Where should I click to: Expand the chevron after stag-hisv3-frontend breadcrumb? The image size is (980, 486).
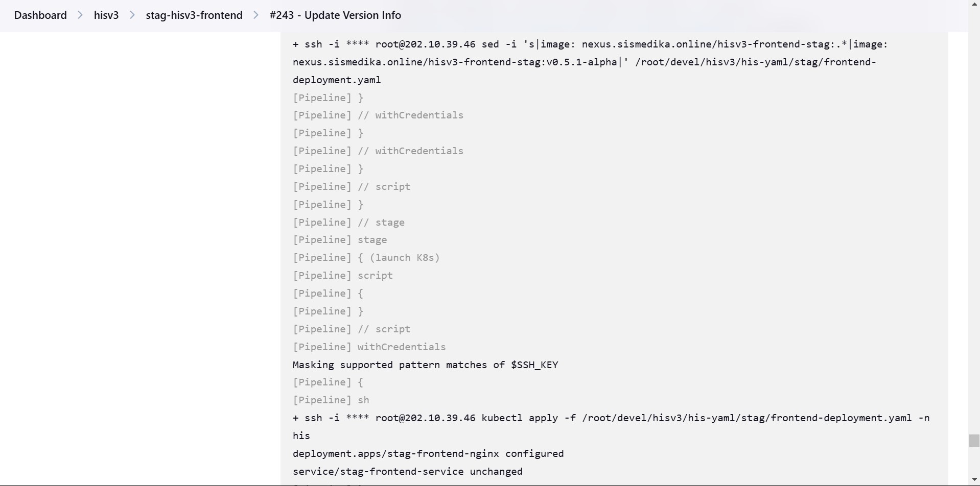(256, 15)
